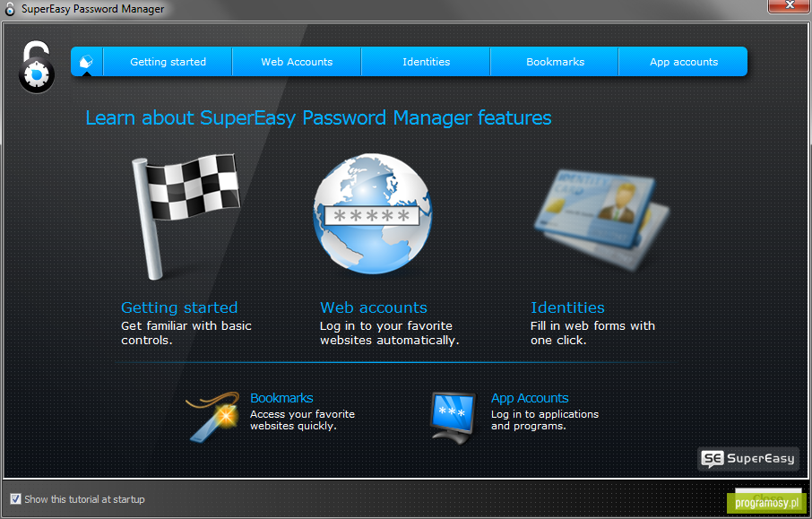Click the SuperEasy brand logo
812x519 pixels.
click(747, 458)
